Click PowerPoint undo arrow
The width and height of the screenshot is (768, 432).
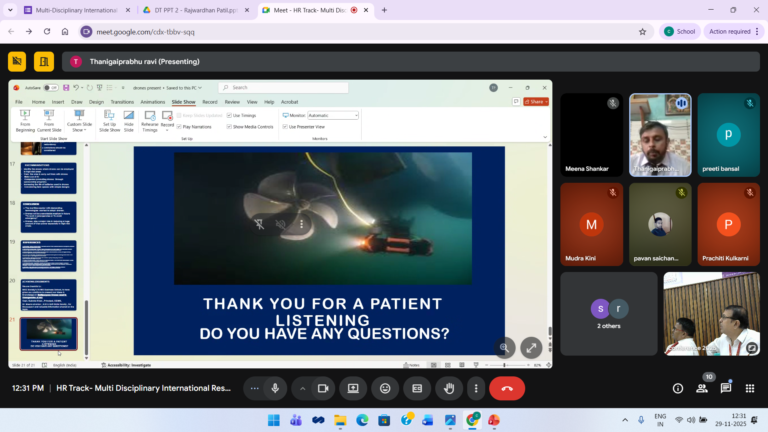tap(76, 88)
